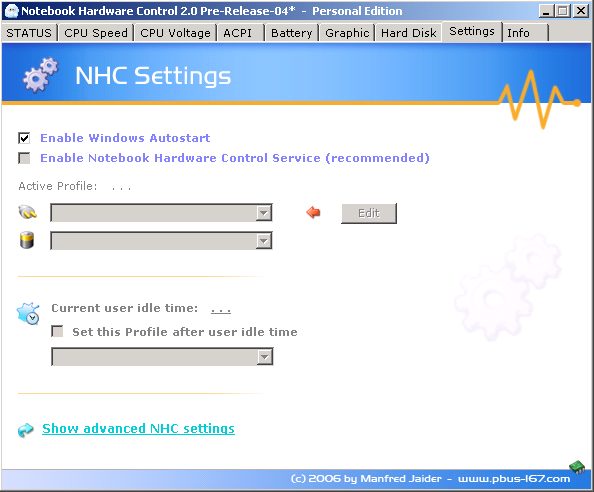Click the AC power plug profile icon
The image size is (594, 492).
28,212
